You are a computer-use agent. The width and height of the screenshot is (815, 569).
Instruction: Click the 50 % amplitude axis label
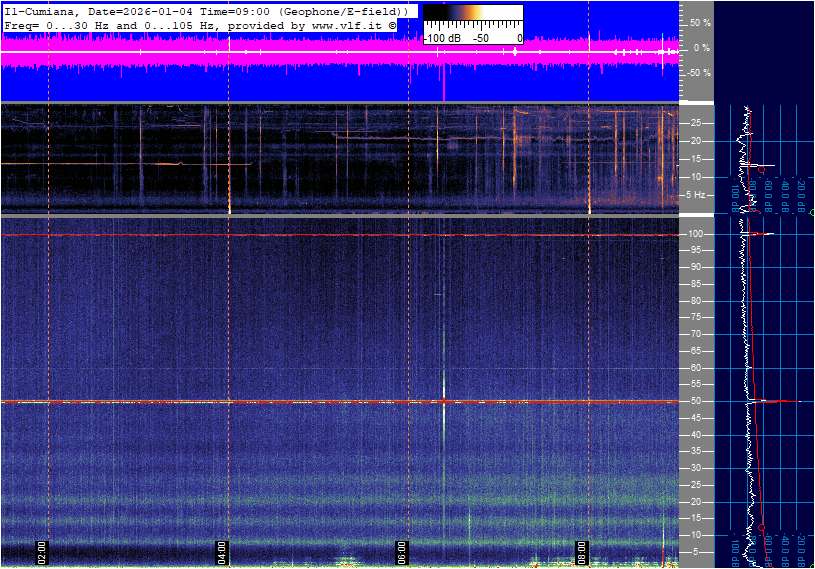(x=699, y=22)
